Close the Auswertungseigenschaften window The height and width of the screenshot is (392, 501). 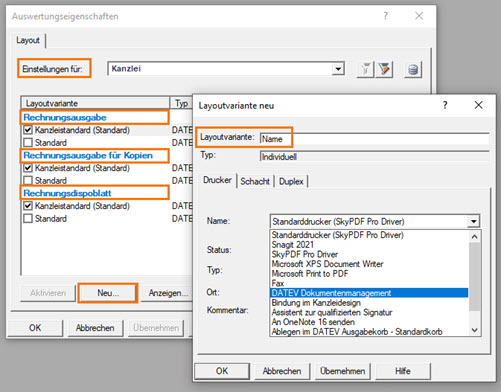point(419,16)
